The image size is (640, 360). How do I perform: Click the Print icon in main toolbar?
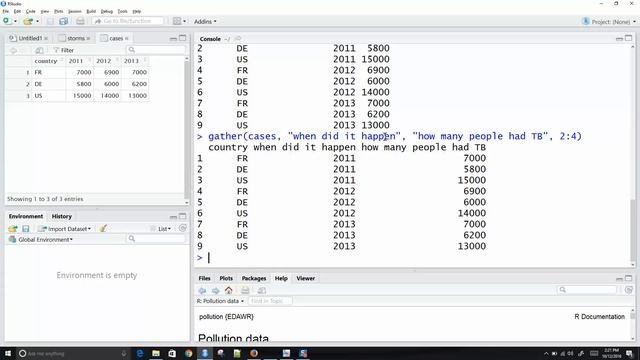[x=80, y=21]
